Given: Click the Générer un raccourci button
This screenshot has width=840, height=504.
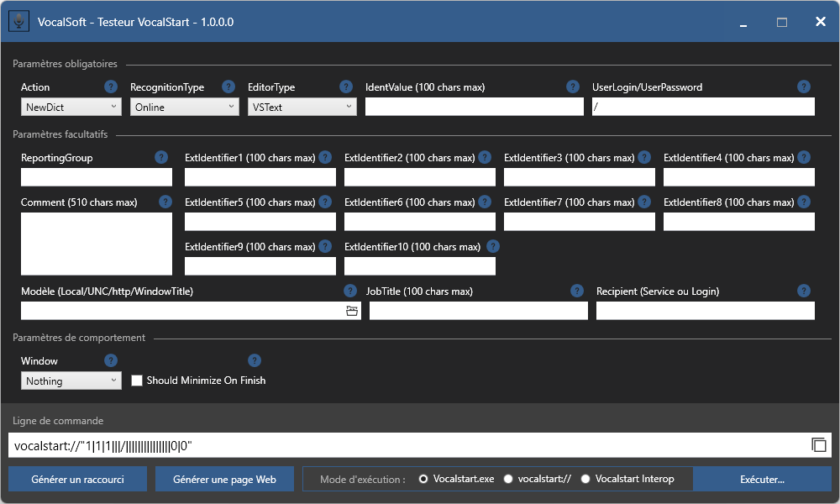Looking at the screenshot, I should [x=77, y=480].
